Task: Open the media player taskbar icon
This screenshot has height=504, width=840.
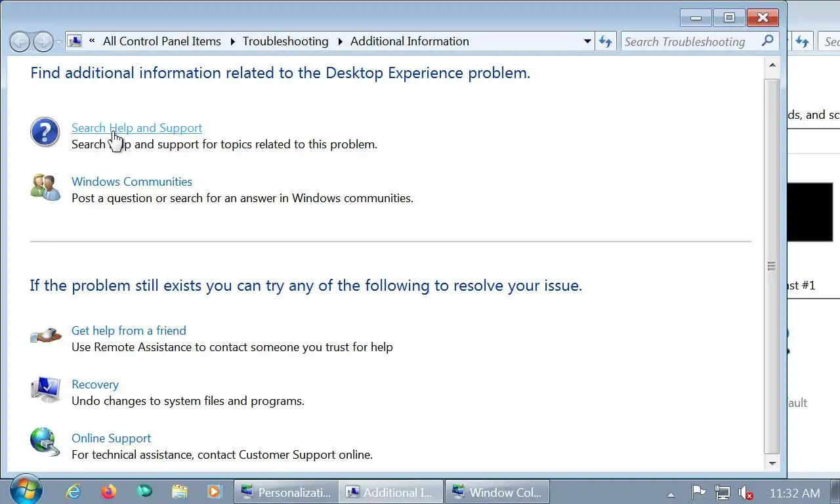Action: click(x=215, y=492)
